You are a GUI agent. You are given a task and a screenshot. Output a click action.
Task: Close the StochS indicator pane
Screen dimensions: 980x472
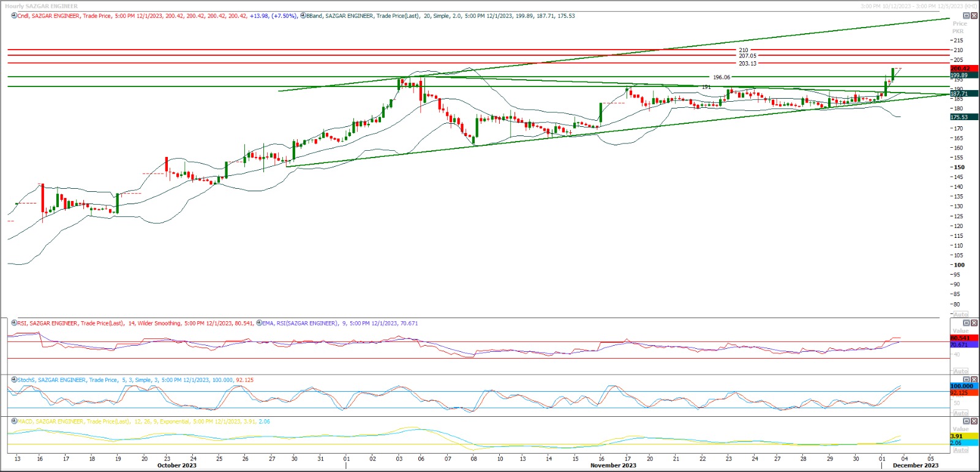pos(974,380)
